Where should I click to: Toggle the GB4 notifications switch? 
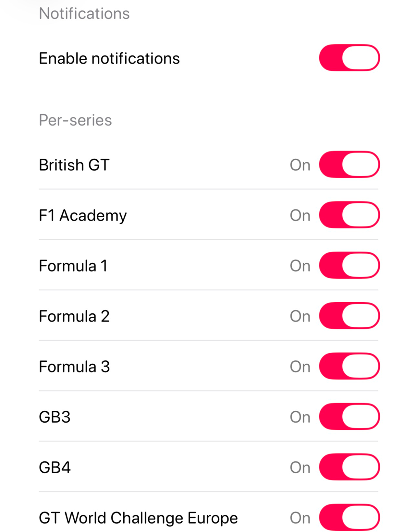(x=349, y=467)
